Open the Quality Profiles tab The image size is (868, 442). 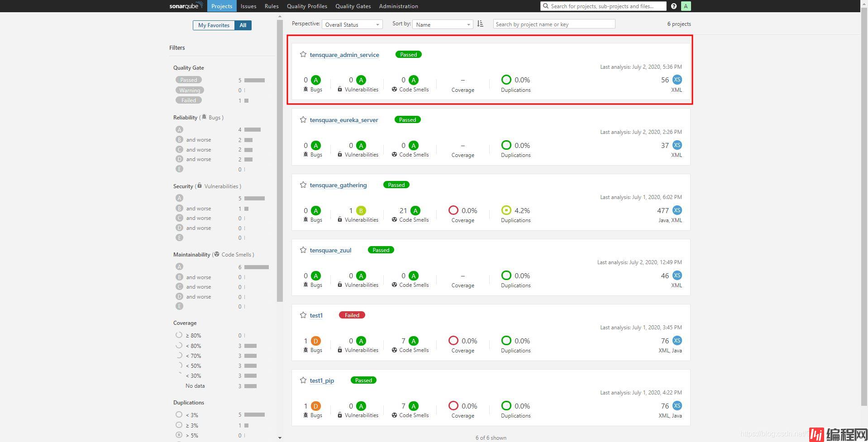pyautogui.click(x=307, y=6)
